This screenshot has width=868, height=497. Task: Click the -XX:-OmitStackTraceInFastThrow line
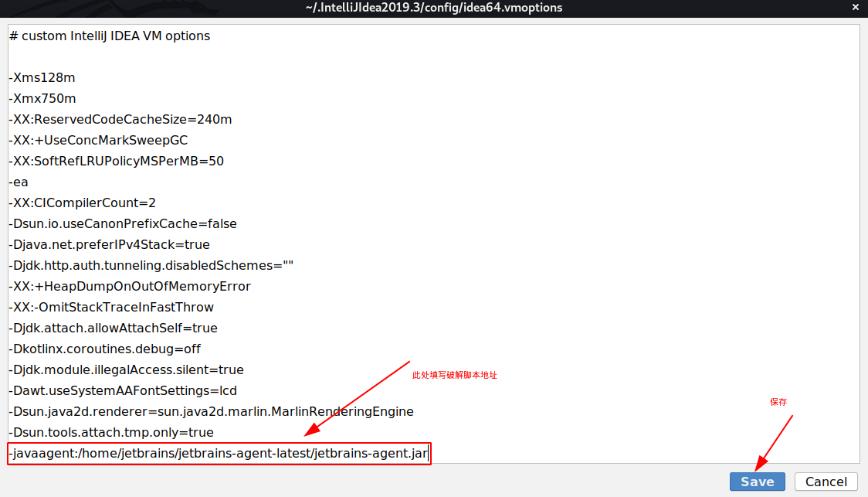click(x=110, y=308)
